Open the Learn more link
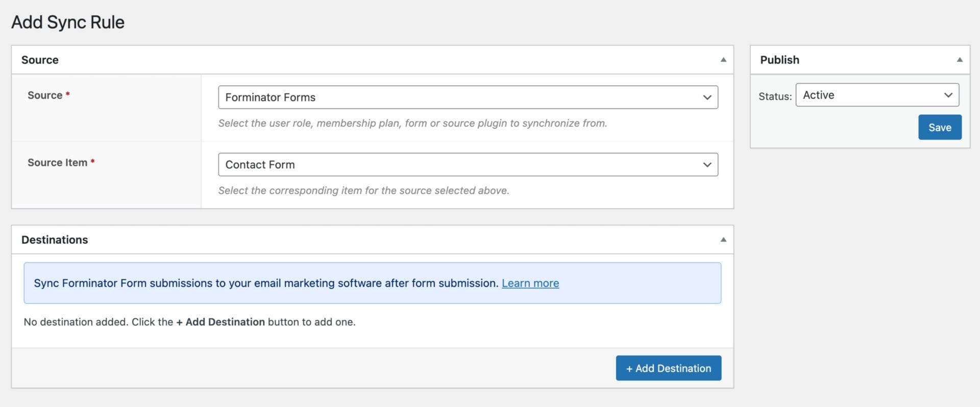The width and height of the screenshot is (980, 407). tap(530, 283)
